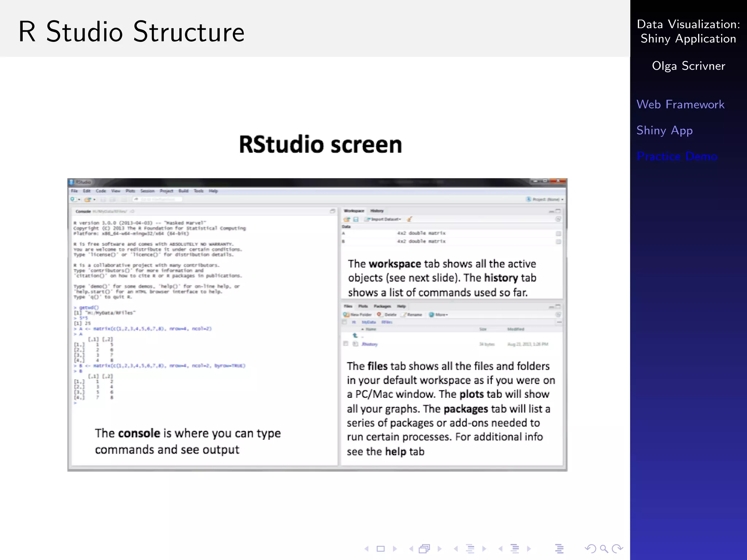This screenshot has width=747, height=560.
Task: Toggle the select-all files checkbox
Action: [344, 322]
